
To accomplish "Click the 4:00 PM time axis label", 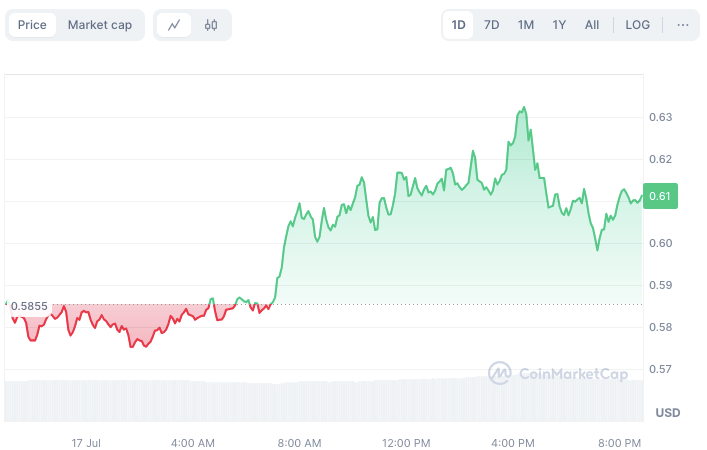I will 513,443.
